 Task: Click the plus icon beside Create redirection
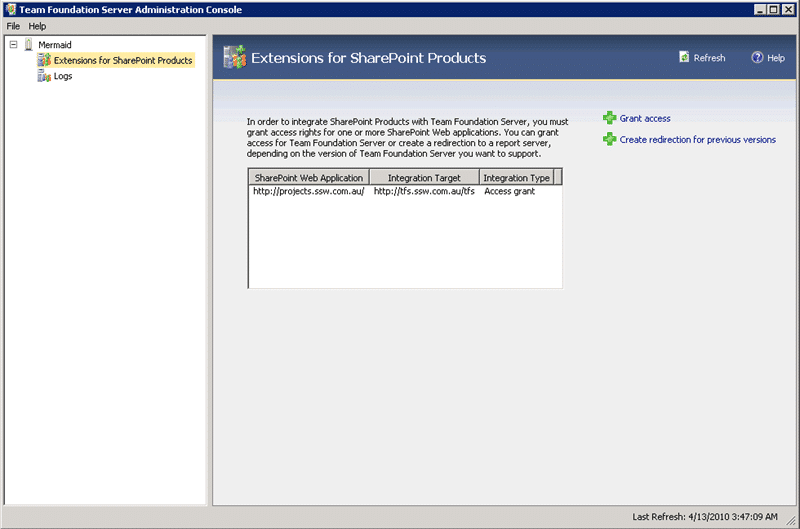[x=609, y=139]
